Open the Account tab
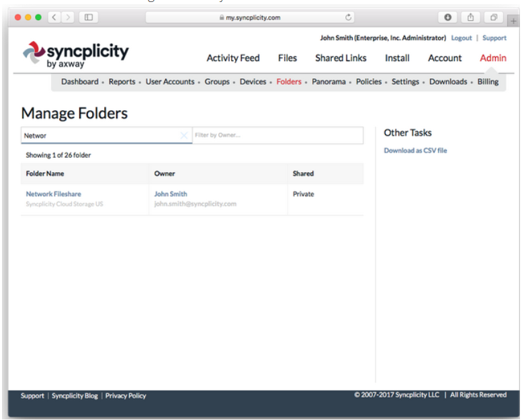The height and width of the screenshot is (420, 522). point(445,58)
